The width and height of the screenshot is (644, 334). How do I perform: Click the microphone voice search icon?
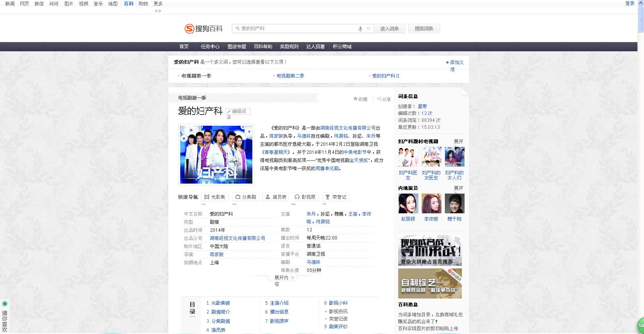360,29
